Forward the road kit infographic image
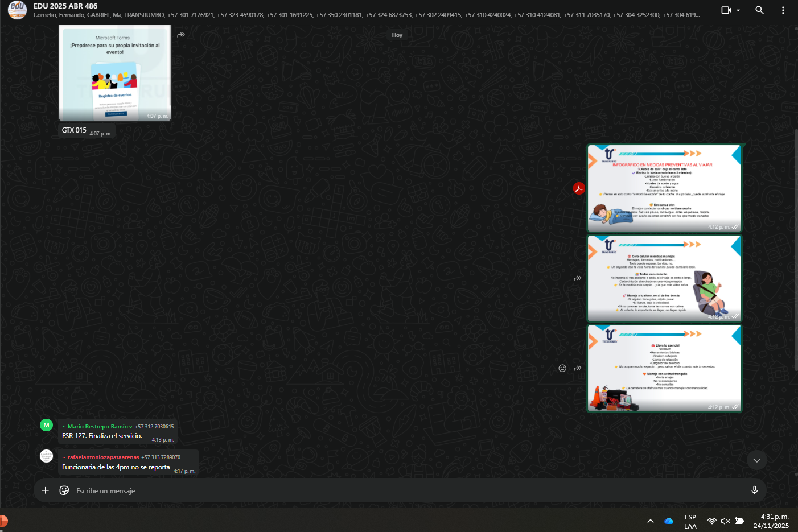Screen dimensions: 798x532 (578, 368)
